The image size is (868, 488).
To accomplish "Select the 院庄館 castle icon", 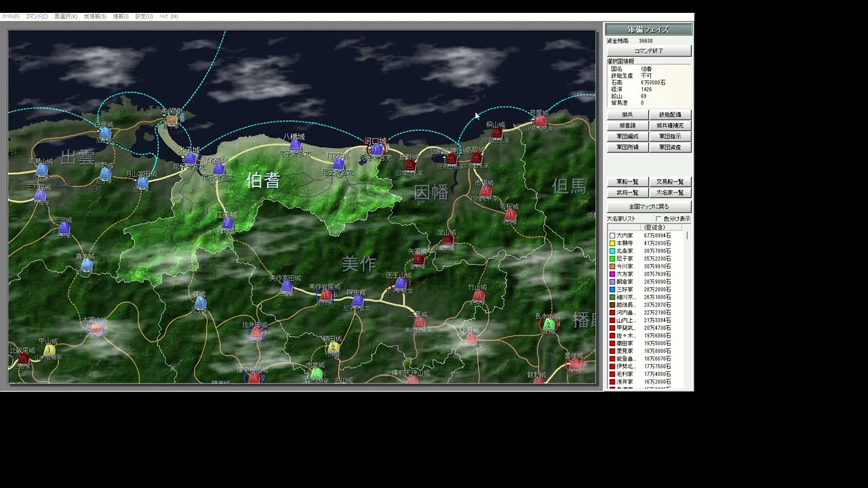I will (357, 301).
